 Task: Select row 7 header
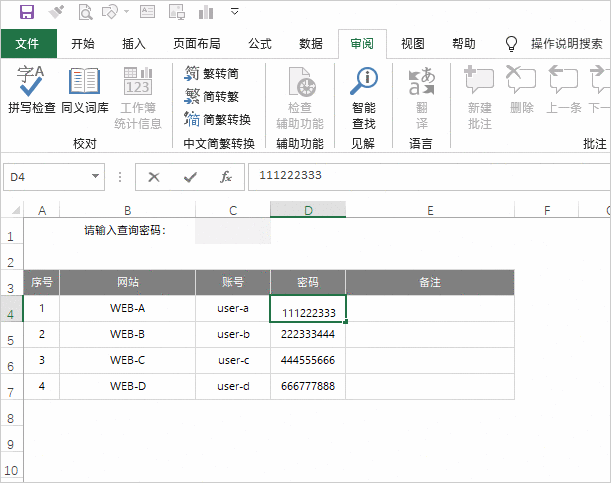coord(11,387)
